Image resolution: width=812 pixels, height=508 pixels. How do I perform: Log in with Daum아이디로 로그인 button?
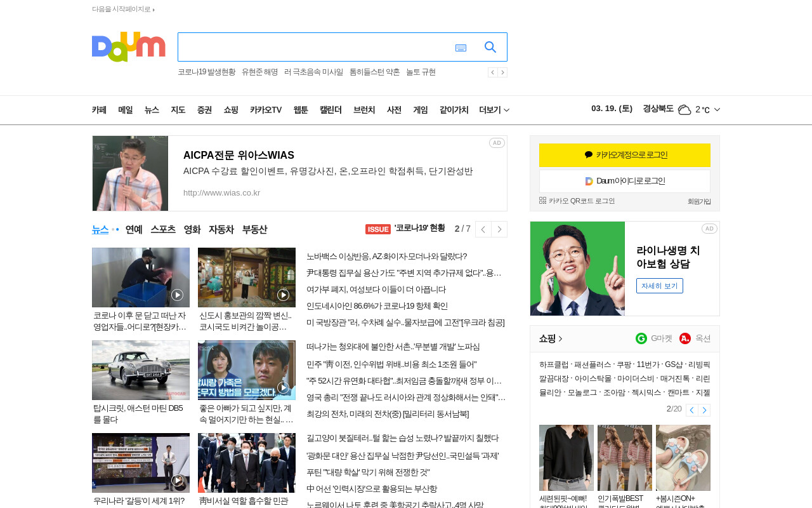tap(625, 181)
